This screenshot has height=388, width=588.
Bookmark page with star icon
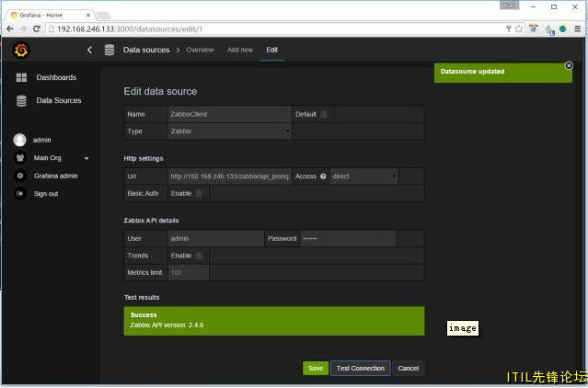(x=519, y=29)
